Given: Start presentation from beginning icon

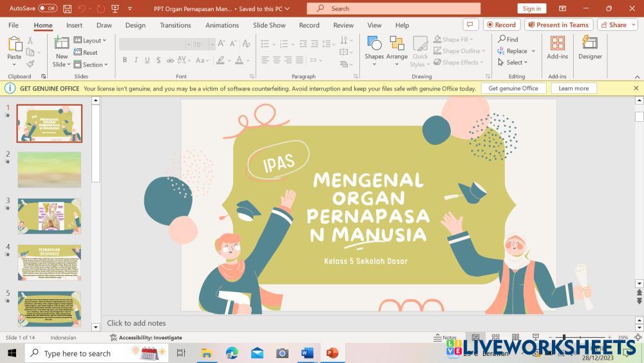Looking at the screenshot, I should click(x=115, y=8).
